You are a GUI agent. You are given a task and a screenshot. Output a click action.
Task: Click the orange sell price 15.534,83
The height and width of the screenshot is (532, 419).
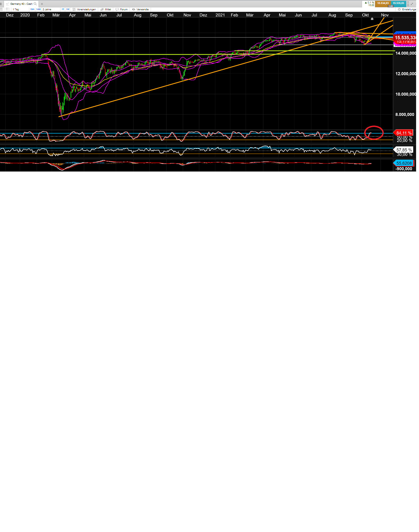click(383, 3)
